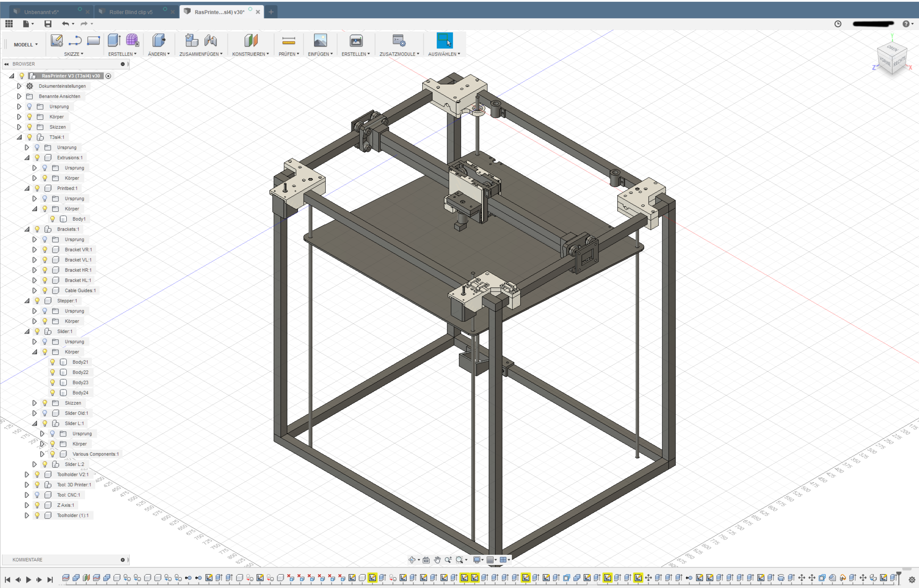Viewport: 919px width, 588px height.
Task: Click the ViewCube in the corner
Action: tap(892, 59)
